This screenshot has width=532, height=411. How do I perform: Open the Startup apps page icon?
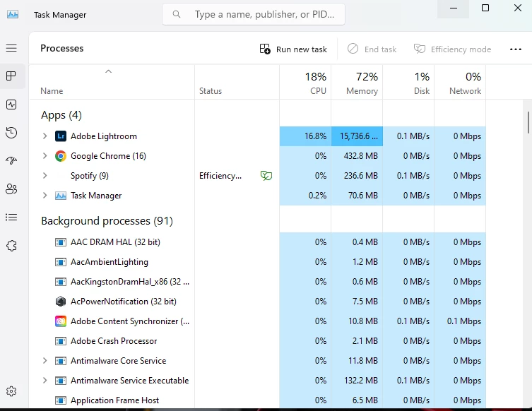(11, 160)
